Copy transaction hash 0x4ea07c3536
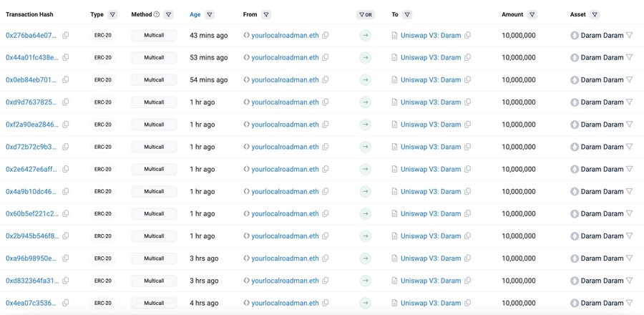Image resolution: width=644 pixels, height=315 pixels. (65, 303)
